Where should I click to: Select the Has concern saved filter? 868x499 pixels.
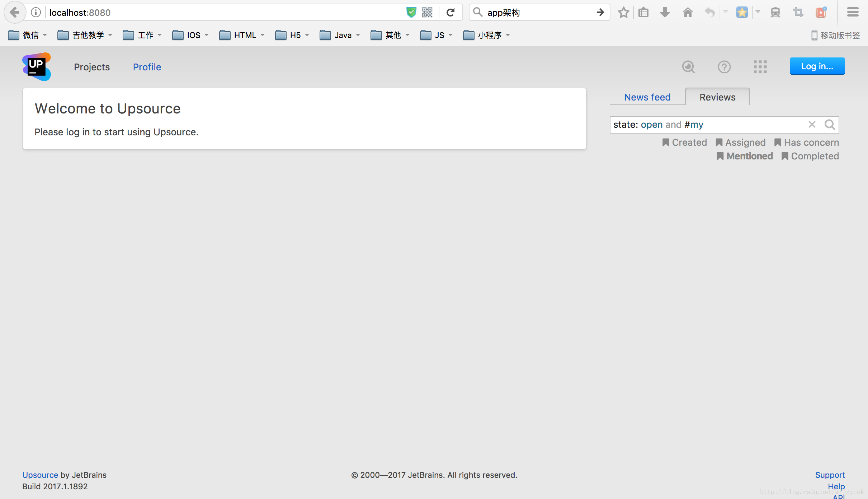point(807,143)
